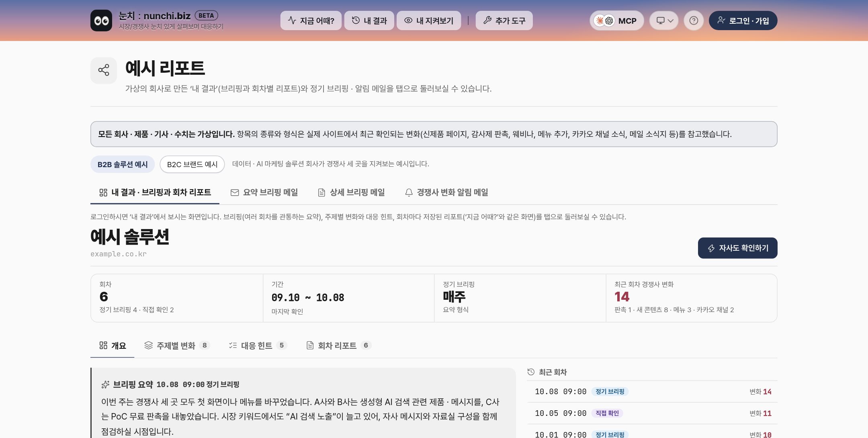Click the MCP button

pos(616,20)
